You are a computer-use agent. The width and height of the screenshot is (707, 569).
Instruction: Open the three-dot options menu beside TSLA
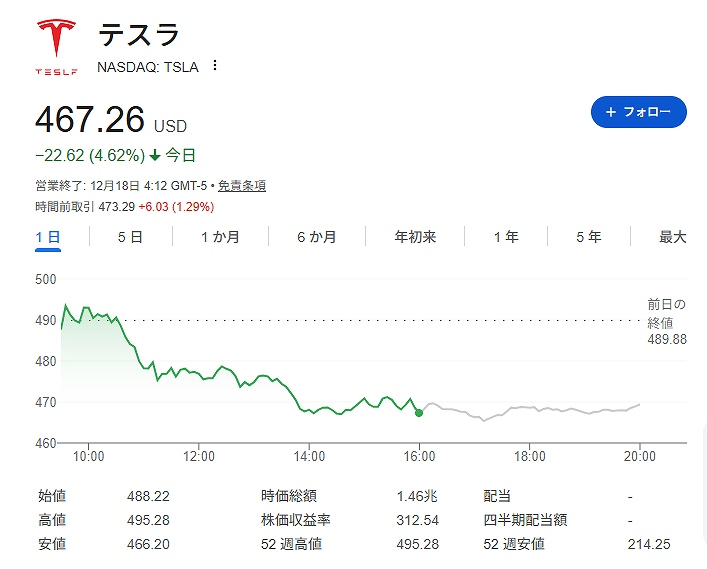[214, 66]
